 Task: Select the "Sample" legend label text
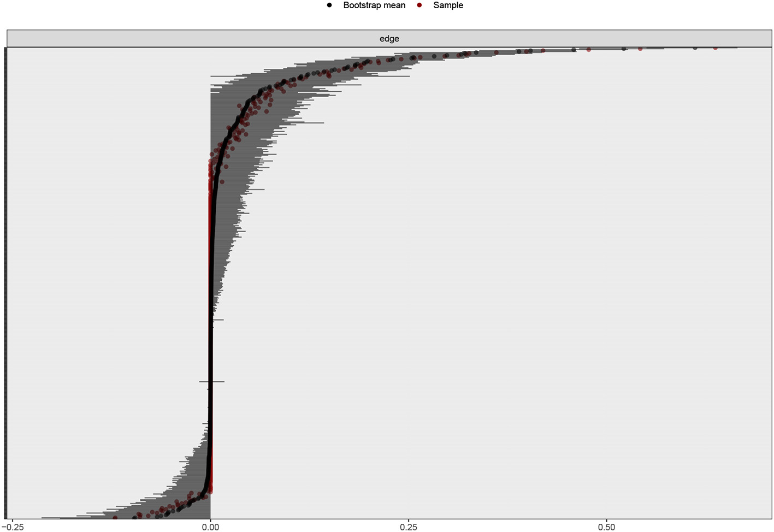click(448, 5)
